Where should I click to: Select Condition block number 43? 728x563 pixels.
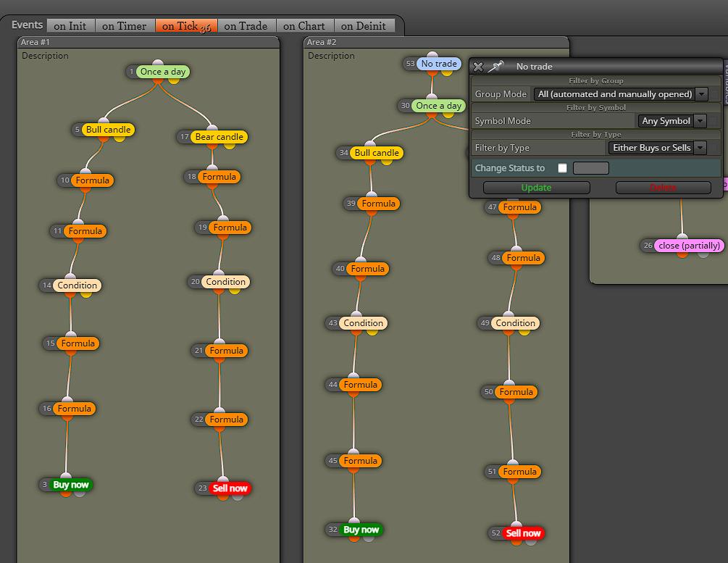click(x=363, y=323)
